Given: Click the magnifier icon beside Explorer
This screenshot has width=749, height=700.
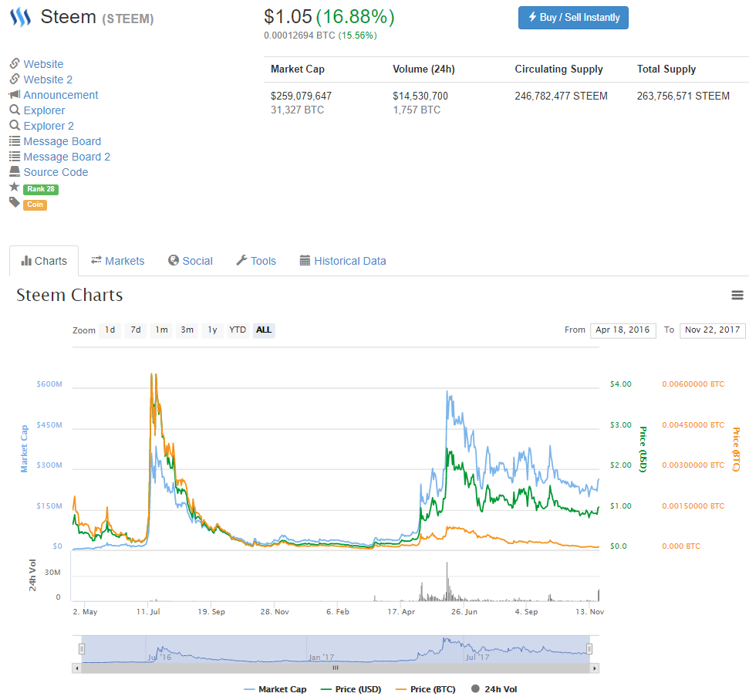Looking at the screenshot, I should 15,110.
